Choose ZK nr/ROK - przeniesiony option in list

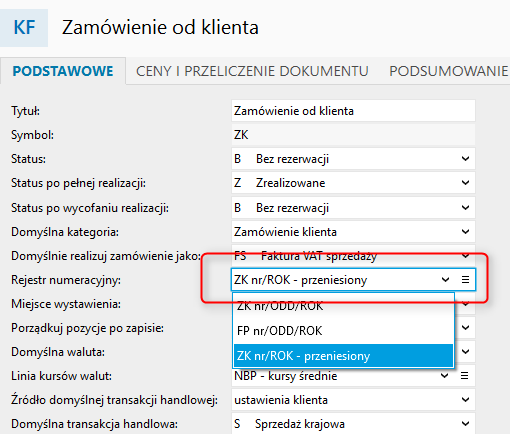click(343, 356)
